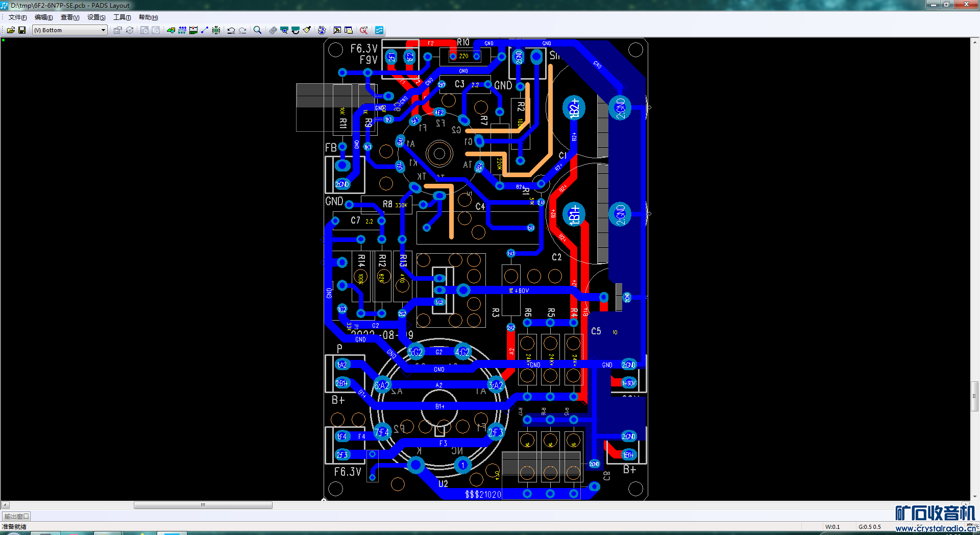980x535 pixels.
Task: Redo the last undone action
Action: coord(242,30)
